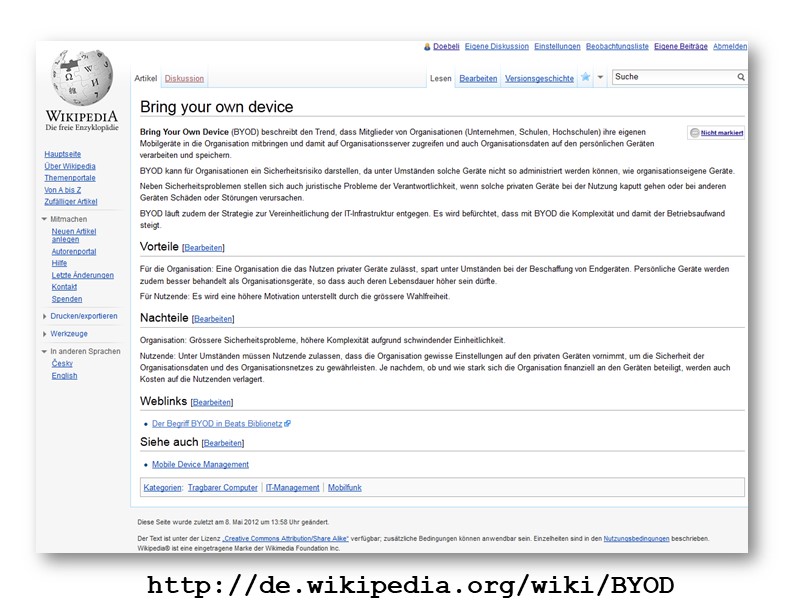Select the Bearbeiten tab at the top
Viewport: 800px width, 600px height.
pyautogui.click(x=478, y=78)
